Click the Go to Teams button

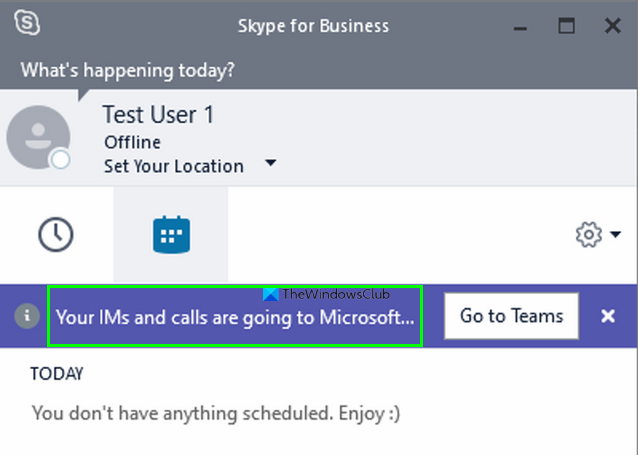tap(511, 316)
